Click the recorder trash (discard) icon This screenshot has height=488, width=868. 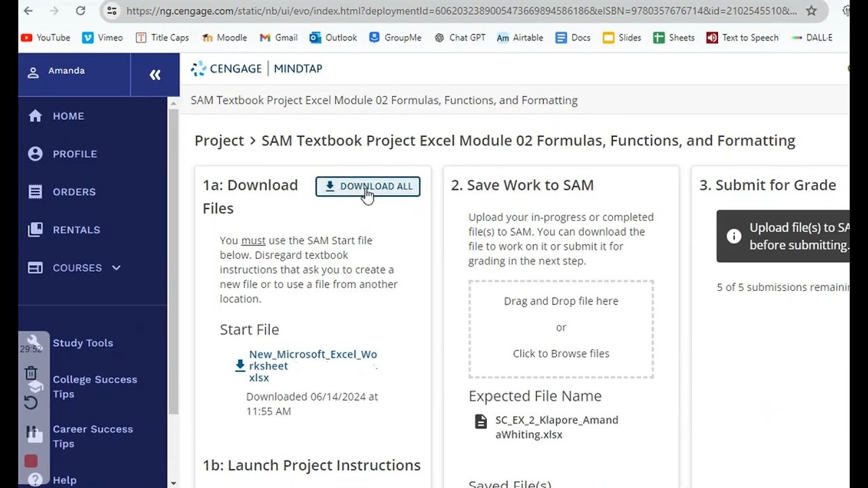click(31, 373)
